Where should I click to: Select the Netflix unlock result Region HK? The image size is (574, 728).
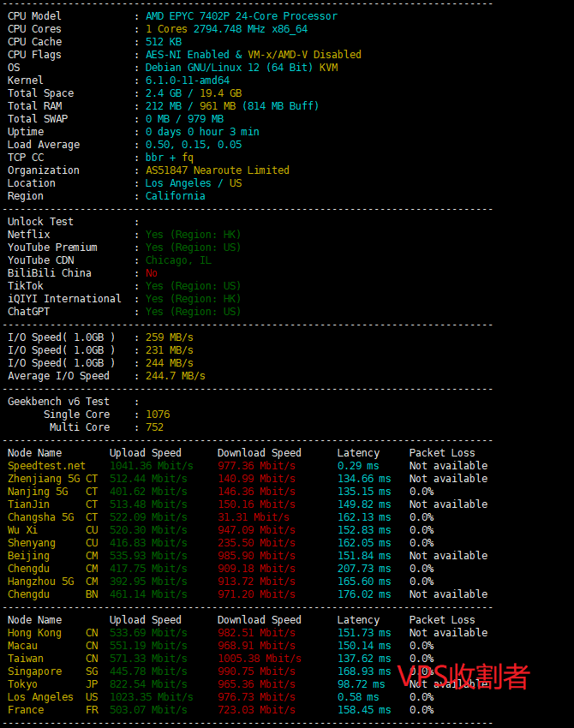click(x=193, y=235)
